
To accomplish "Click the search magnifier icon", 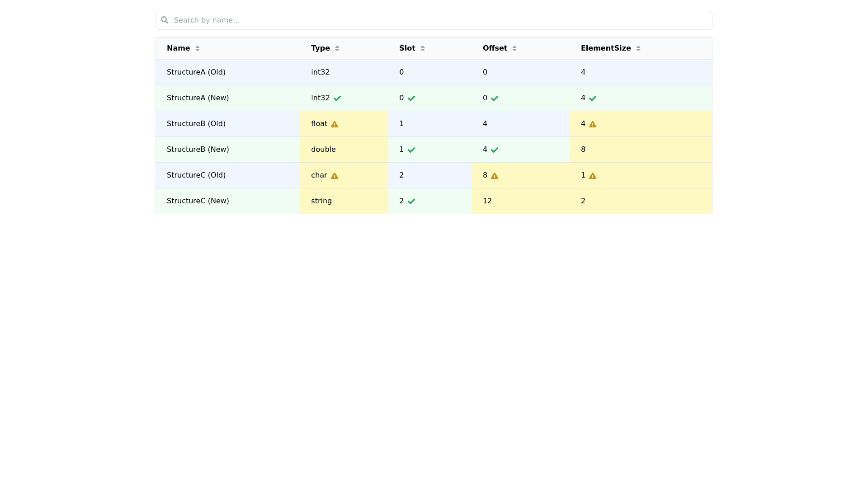I will click(x=165, y=20).
